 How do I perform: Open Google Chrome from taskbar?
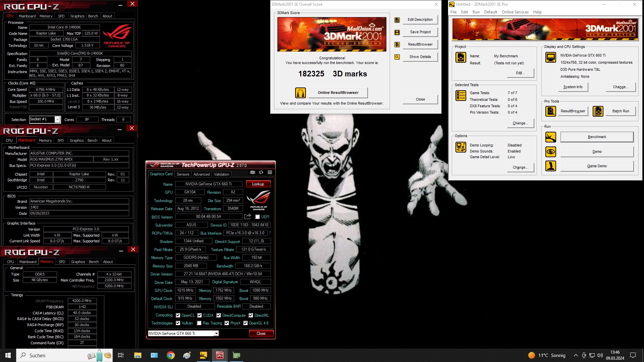pos(171,355)
